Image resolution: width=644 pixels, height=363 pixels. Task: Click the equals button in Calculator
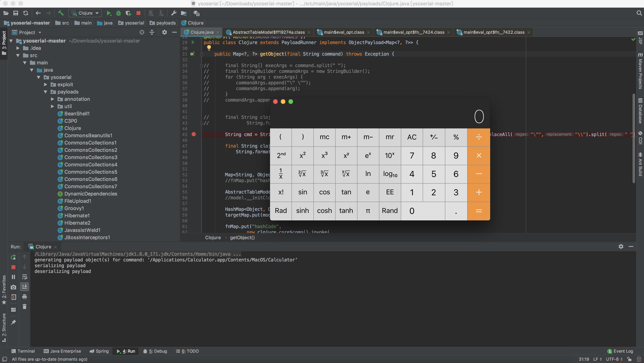[479, 211]
